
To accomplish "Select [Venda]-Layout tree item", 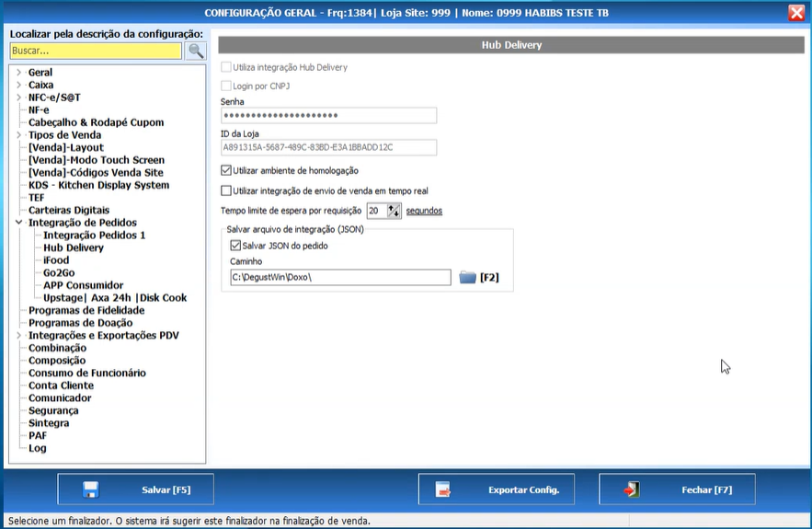I will [x=66, y=148].
